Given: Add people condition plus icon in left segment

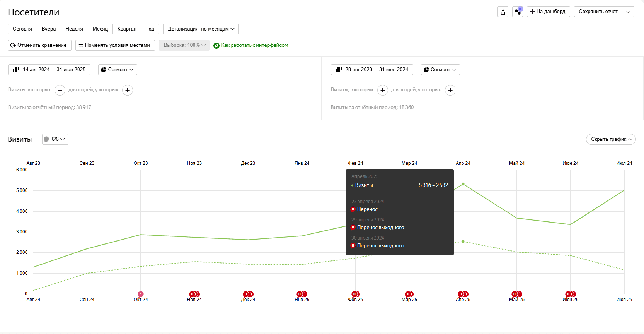Looking at the screenshot, I should 128,90.
